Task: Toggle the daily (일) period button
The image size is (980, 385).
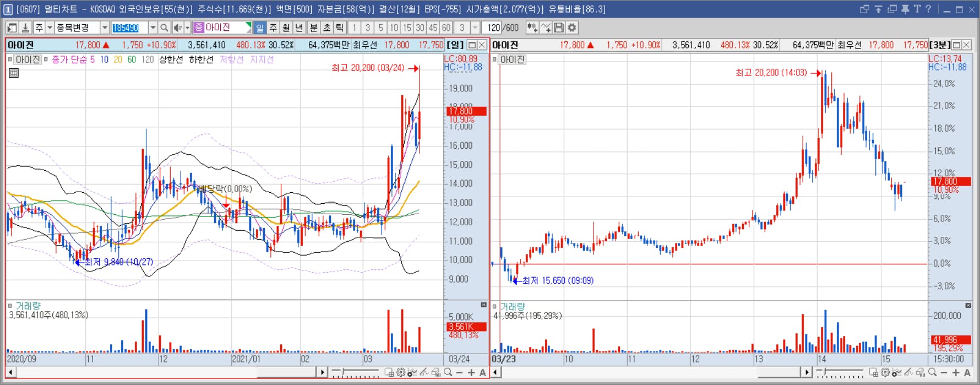Action: pyautogui.click(x=260, y=28)
